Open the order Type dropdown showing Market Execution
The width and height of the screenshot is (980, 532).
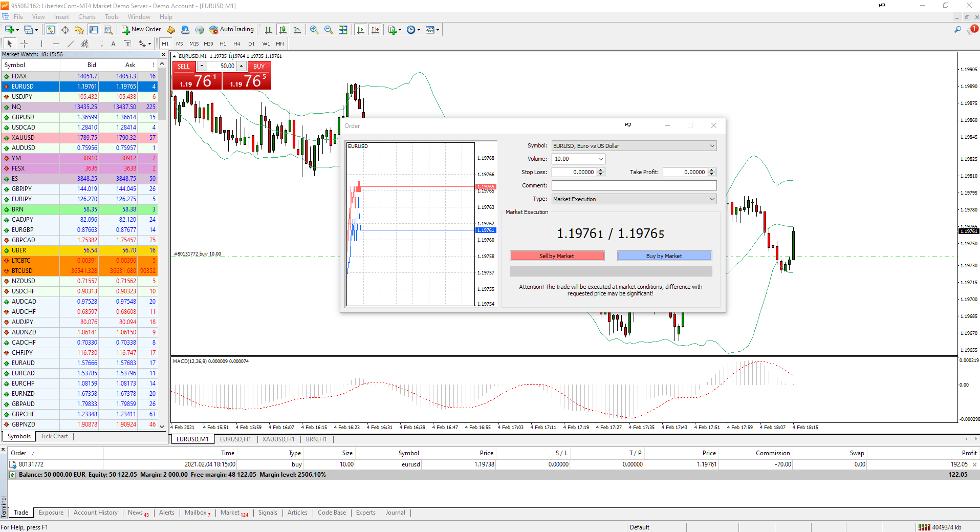(x=712, y=199)
